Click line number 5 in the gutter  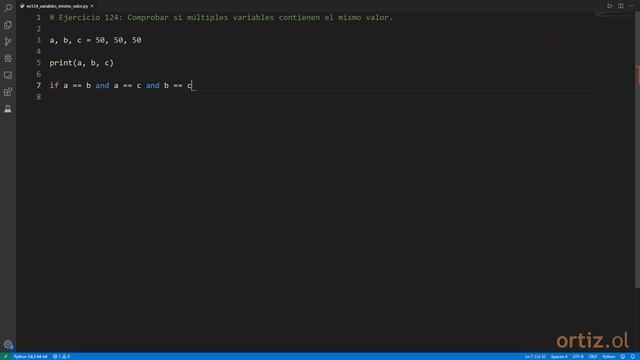pos(39,63)
